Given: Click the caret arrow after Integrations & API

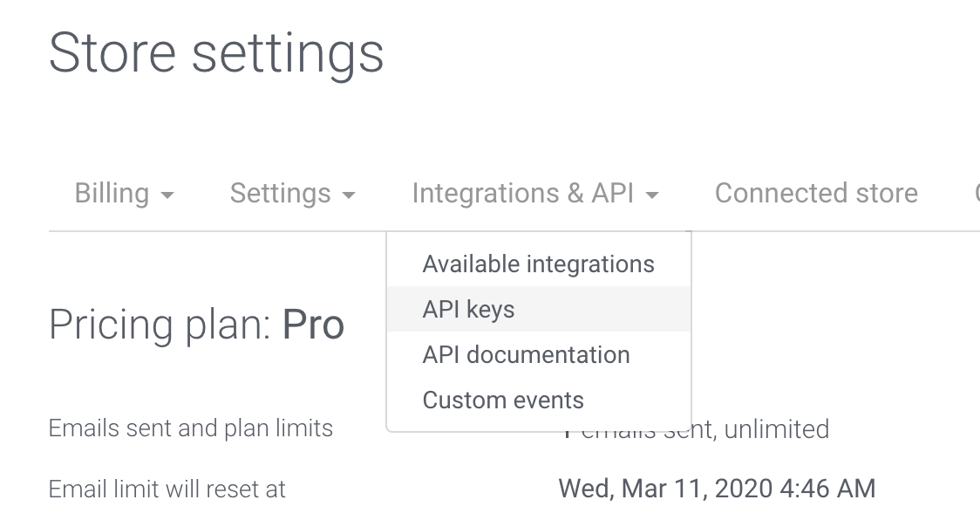Looking at the screenshot, I should click(x=652, y=195).
